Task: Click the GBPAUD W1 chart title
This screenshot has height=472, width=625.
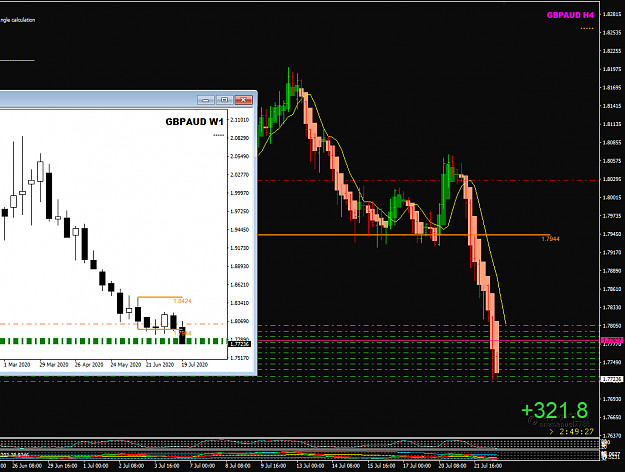Action: pyautogui.click(x=194, y=122)
